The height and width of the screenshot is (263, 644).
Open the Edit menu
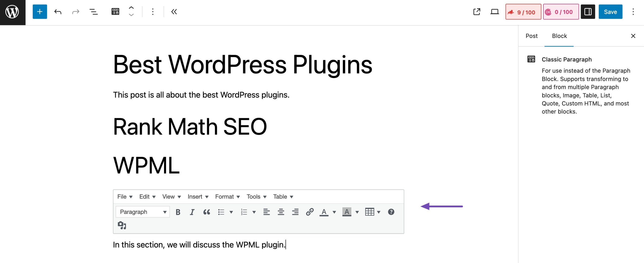[x=147, y=197]
